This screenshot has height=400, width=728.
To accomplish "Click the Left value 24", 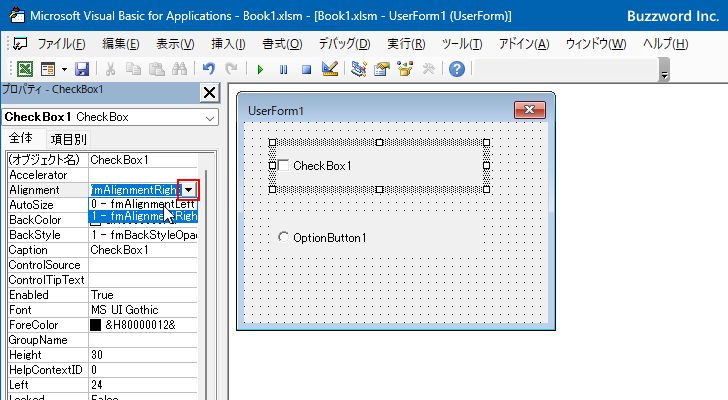I will click(143, 385).
